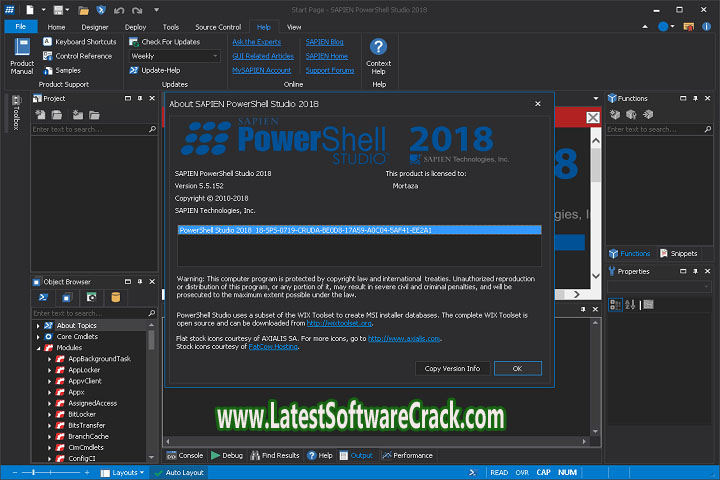Expand the quick access toolbar customize arrow
Screen dimensions: 720x480
tap(156, 10)
